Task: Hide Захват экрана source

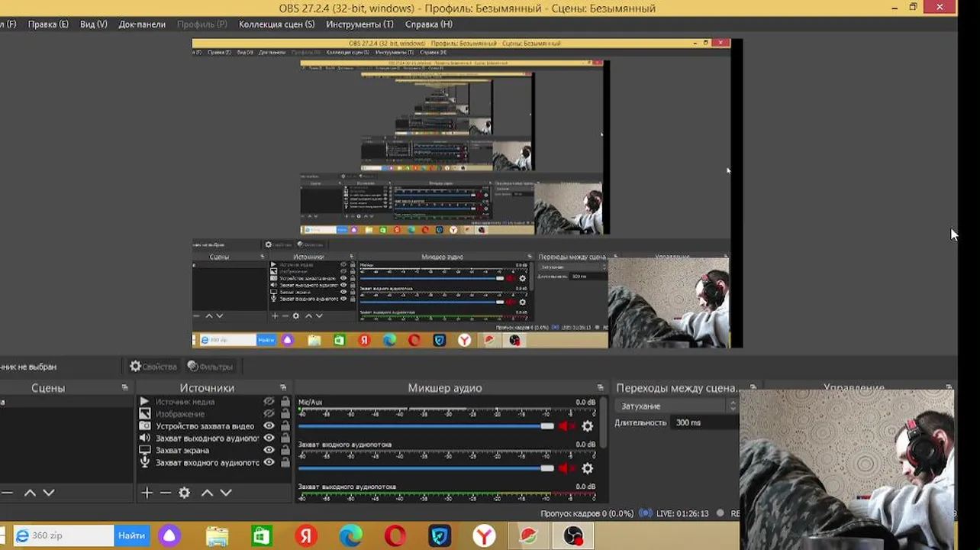Action: pyautogui.click(x=269, y=451)
